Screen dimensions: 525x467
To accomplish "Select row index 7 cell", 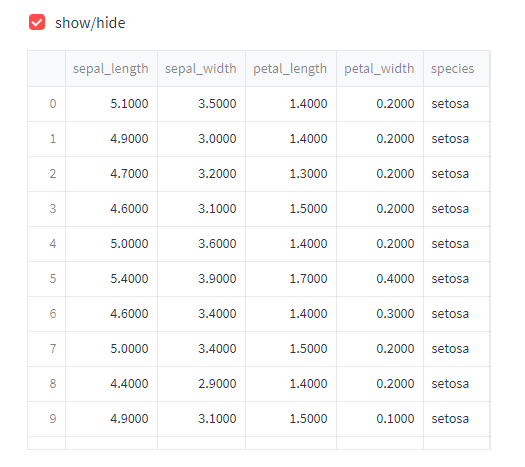I will [47, 349].
